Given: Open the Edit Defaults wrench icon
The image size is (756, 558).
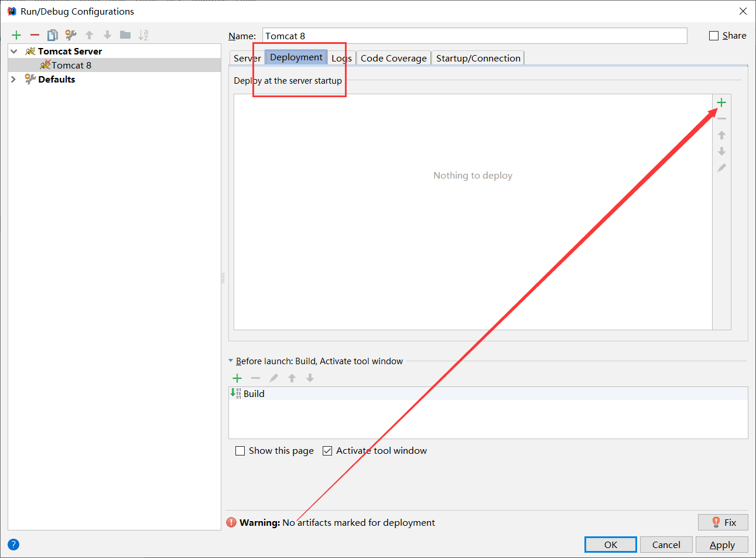Looking at the screenshot, I should click(71, 35).
